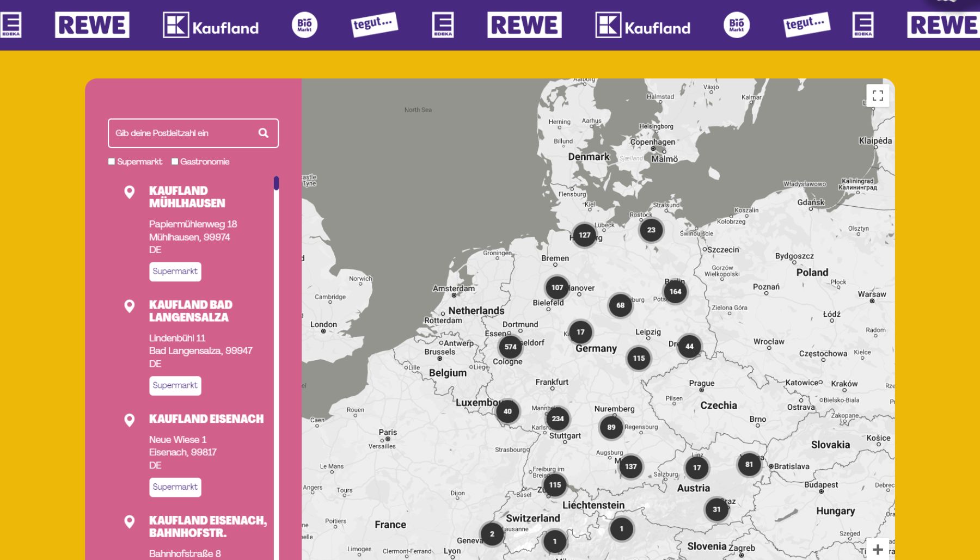Click the 31 cluster marker near Graz
The height and width of the screenshot is (560, 980).
click(716, 509)
